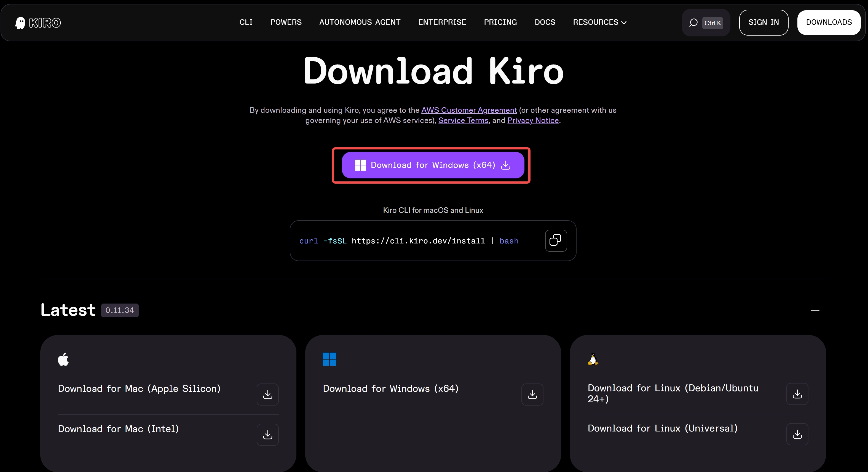Click the blue Windows logo in card
868x472 pixels.
coord(329,359)
